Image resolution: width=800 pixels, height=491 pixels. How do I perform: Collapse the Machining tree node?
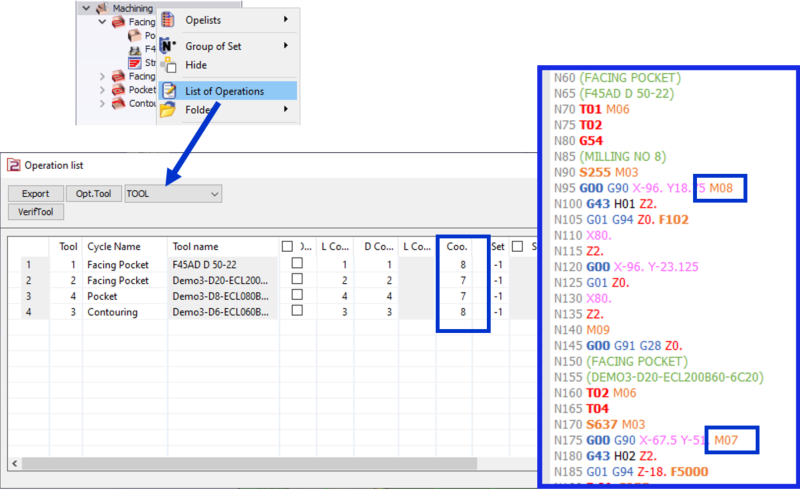tap(85, 7)
